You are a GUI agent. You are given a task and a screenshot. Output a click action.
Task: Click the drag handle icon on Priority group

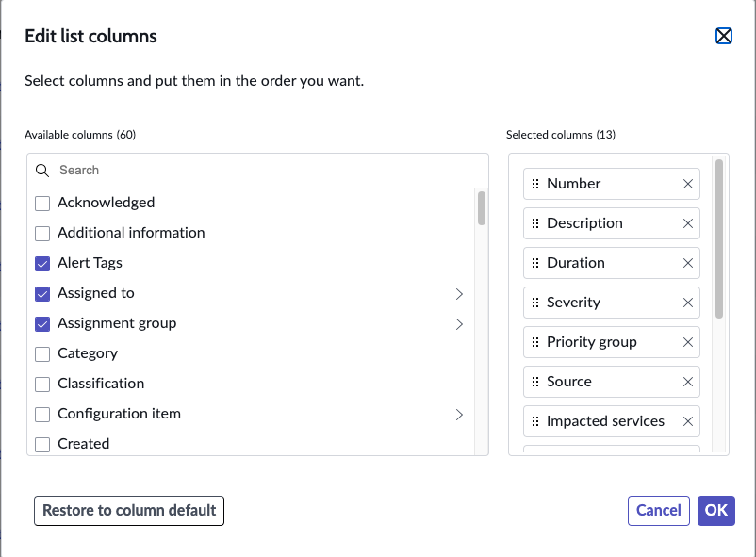[x=535, y=342]
